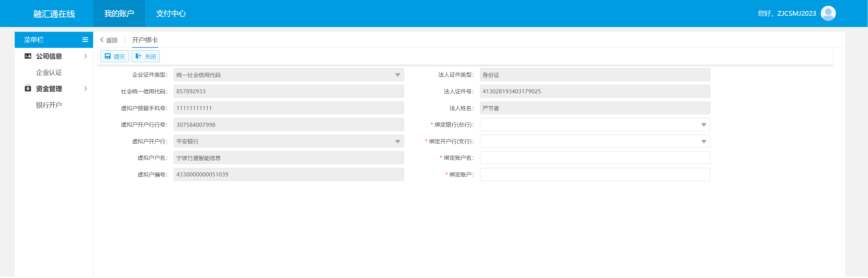Click 社会统一信用代码 field
Viewport: 868px width, 278px height.
point(289,91)
